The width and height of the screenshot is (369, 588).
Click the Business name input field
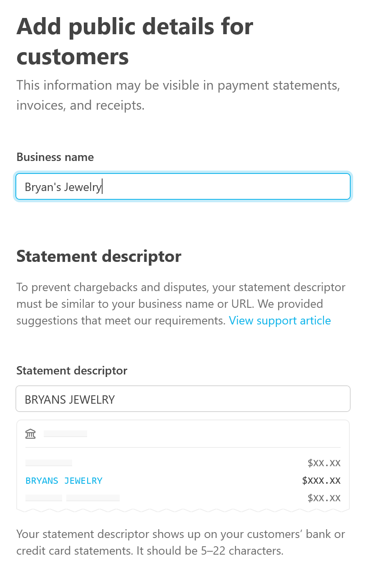click(183, 187)
